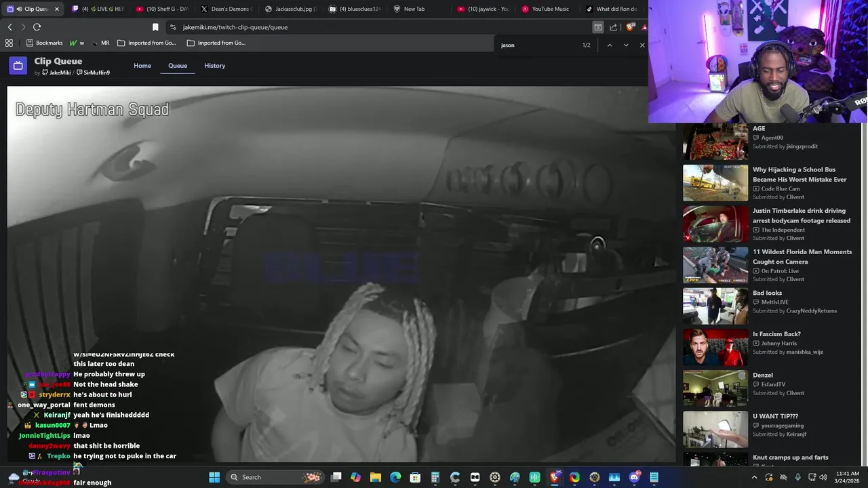Image resolution: width=868 pixels, height=488 pixels.
Task: Click the bookmark icon in the address bar
Action: click(155, 27)
